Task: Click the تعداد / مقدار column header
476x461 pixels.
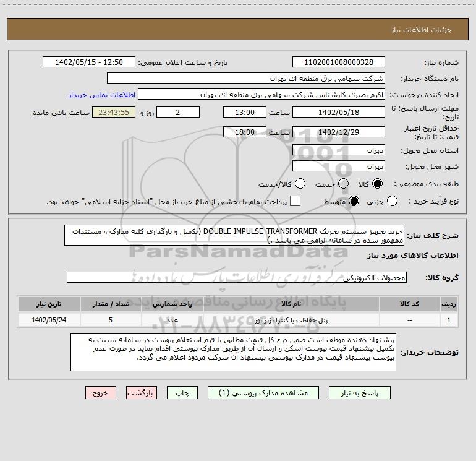Action: click(x=111, y=304)
